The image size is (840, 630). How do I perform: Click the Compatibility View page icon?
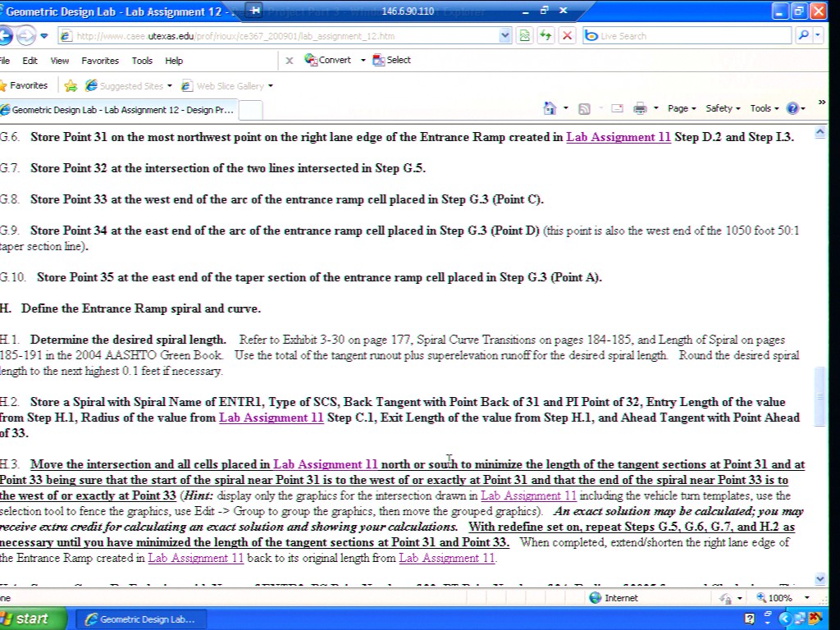coord(524,36)
